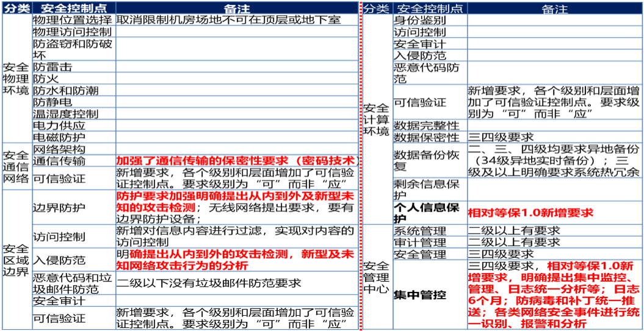Click the 剩余信息保护 cell
This screenshot has height=331, width=644.
coord(430,190)
